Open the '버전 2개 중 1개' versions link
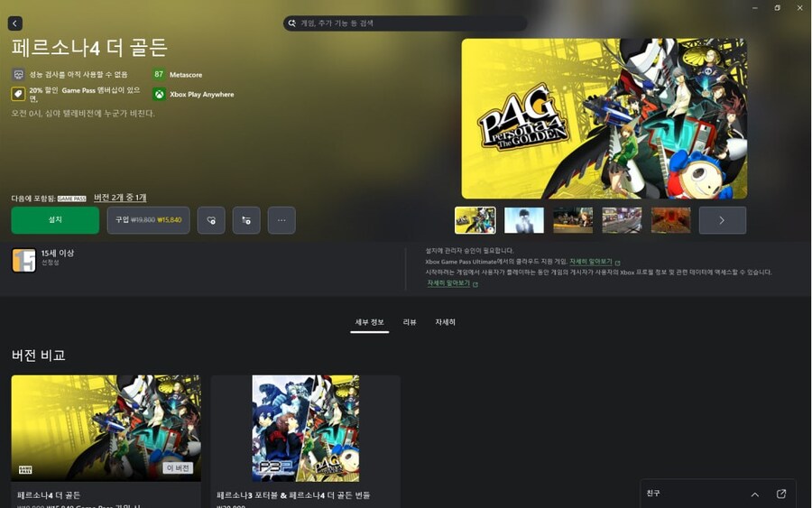 coord(120,198)
